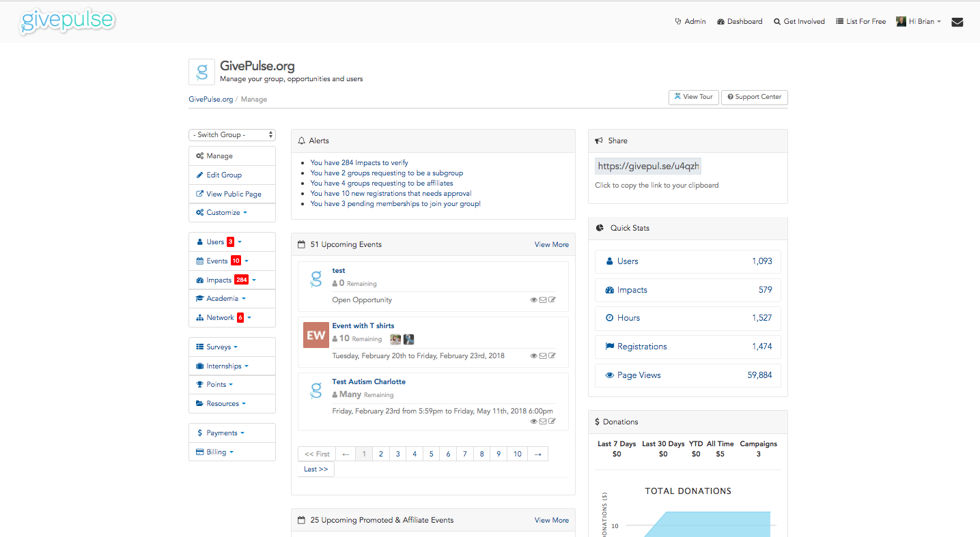The height and width of the screenshot is (537, 980).
Task: Edit 'Event with T shirts' pencil icon
Action: point(552,355)
